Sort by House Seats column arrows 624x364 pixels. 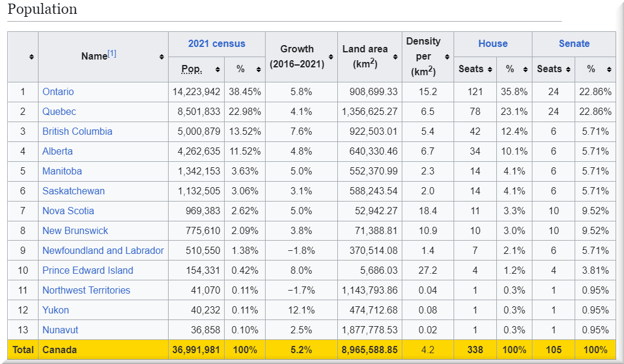[x=490, y=70]
